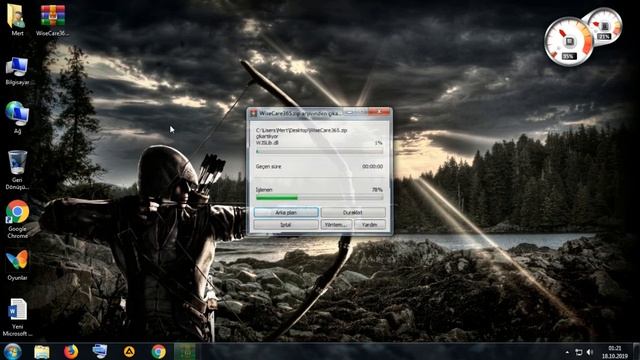Select the Mert folder desktop icon
640x360 pixels.
click(x=17, y=19)
